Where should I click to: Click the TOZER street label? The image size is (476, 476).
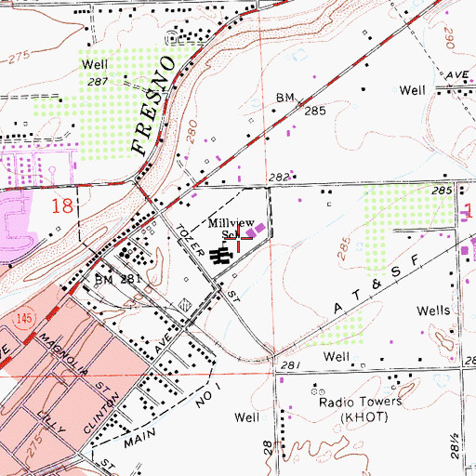[x=191, y=240]
